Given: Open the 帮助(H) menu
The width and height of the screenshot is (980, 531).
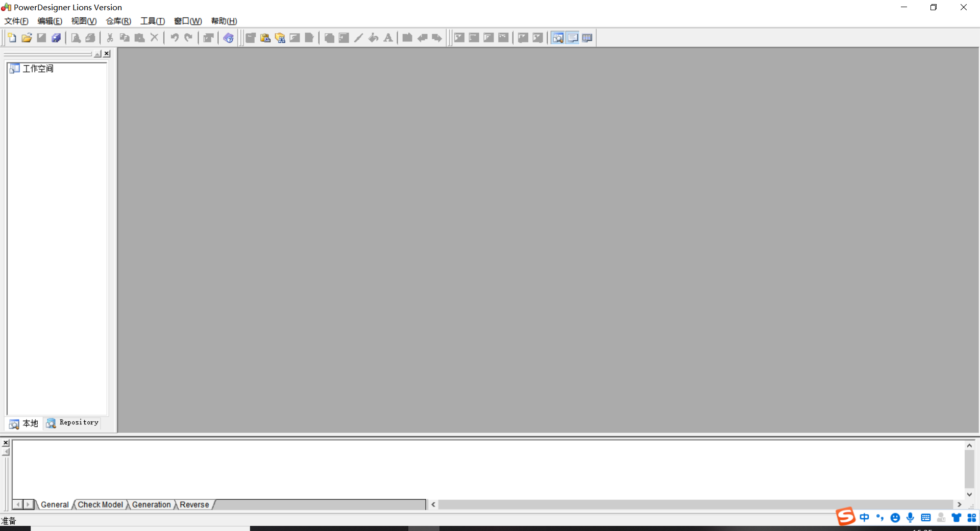Looking at the screenshot, I should point(224,21).
